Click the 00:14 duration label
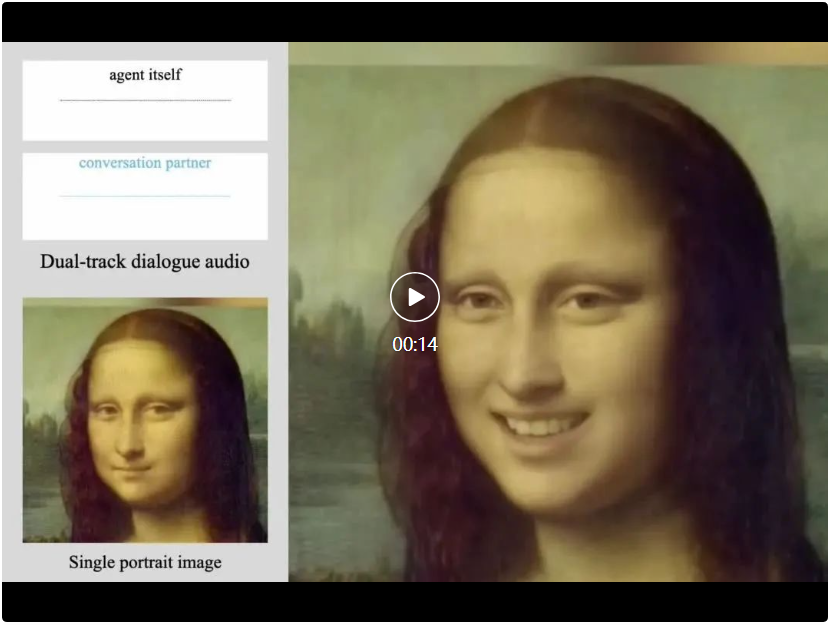Viewport: 829px width, 625px height. click(x=415, y=345)
